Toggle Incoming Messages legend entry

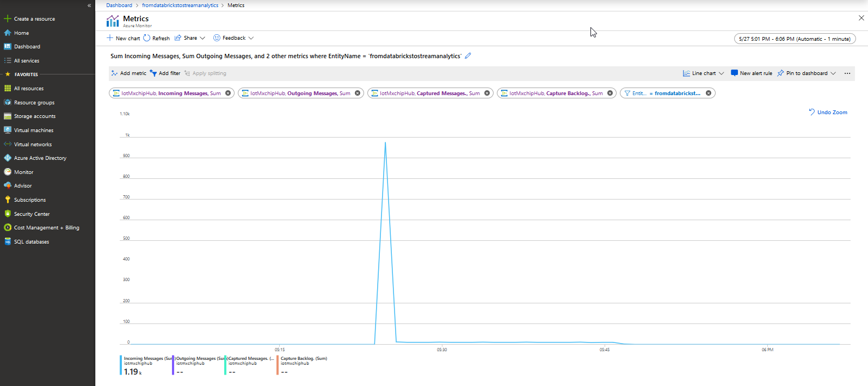click(x=145, y=365)
